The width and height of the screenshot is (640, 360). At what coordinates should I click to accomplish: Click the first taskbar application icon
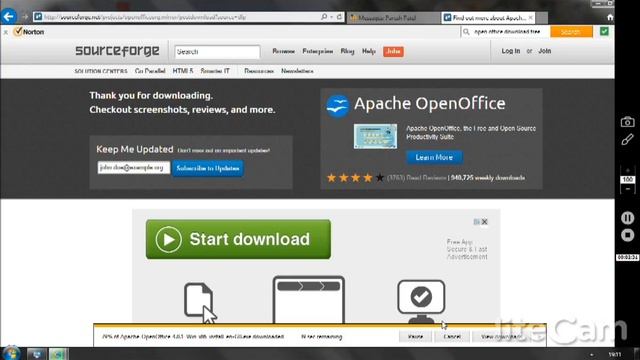[x=36, y=354]
